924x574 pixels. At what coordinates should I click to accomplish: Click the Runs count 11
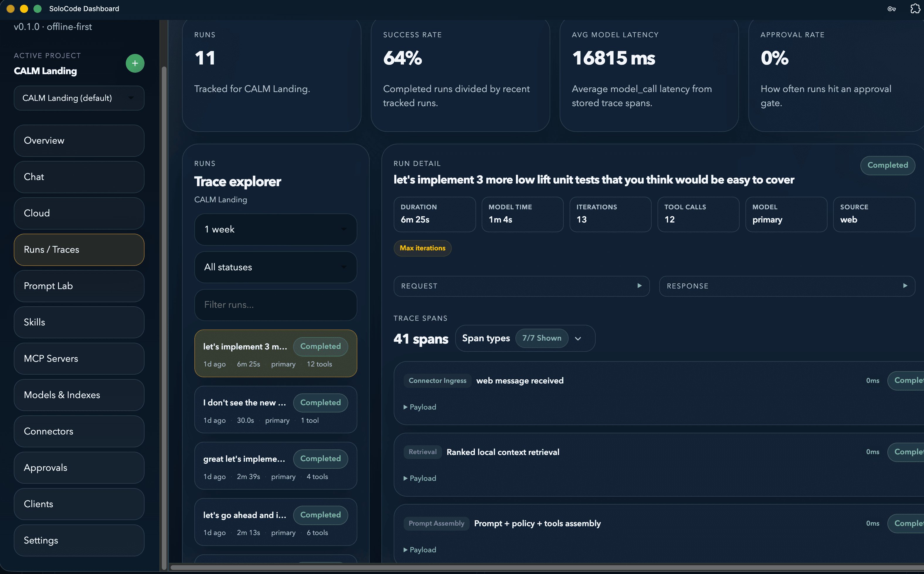(x=205, y=58)
